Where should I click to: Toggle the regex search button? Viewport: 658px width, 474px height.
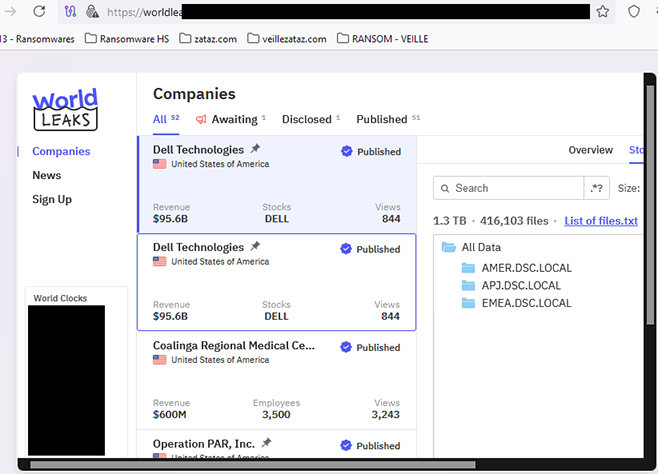tap(597, 188)
